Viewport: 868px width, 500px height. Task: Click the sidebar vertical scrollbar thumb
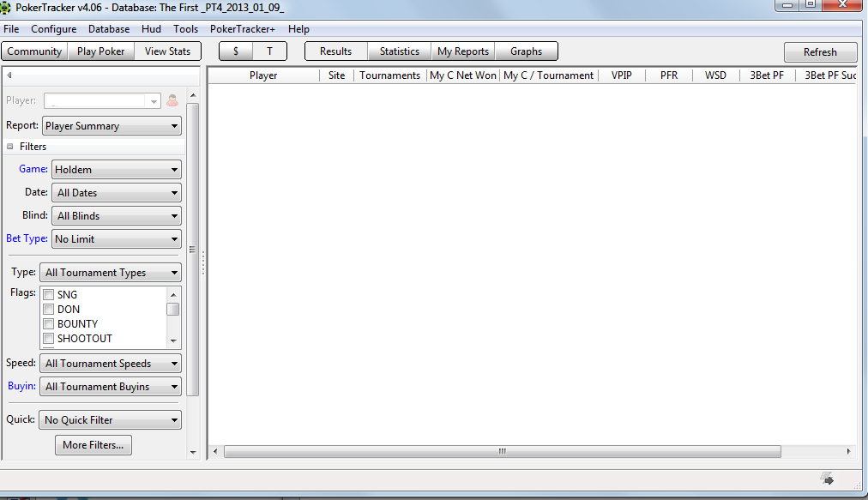193,250
